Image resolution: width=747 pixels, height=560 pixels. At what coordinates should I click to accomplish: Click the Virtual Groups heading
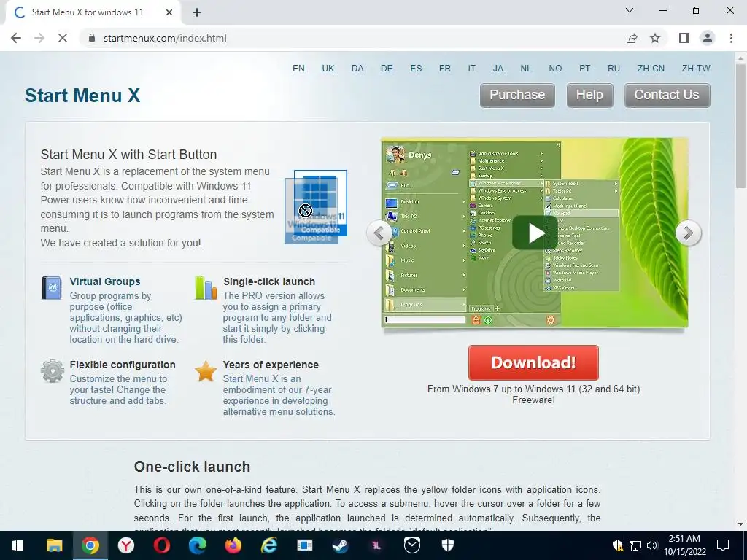click(105, 281)
